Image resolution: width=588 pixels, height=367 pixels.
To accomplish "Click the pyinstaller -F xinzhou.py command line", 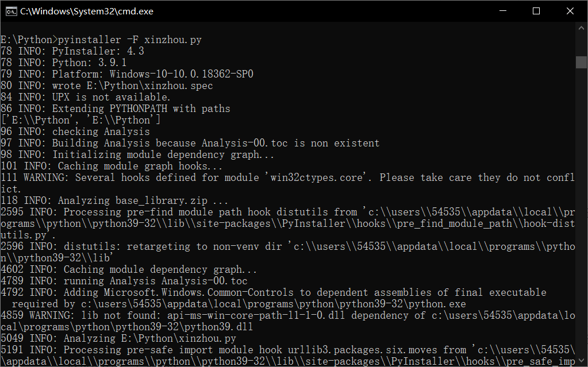I will [x=101, y=40].
